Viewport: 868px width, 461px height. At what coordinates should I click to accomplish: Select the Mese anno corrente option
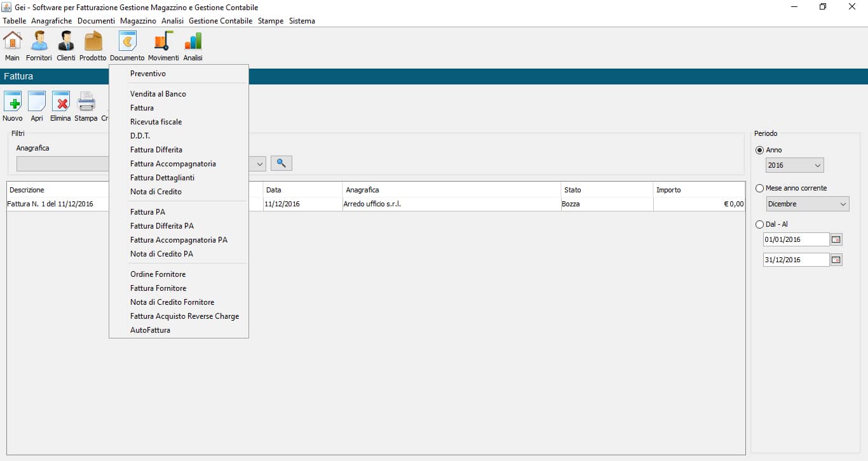[x=760, y=189]
